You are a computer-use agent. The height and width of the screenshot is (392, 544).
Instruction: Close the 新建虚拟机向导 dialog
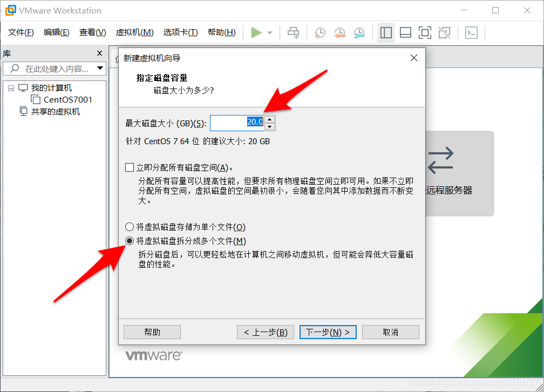point(414,58)
